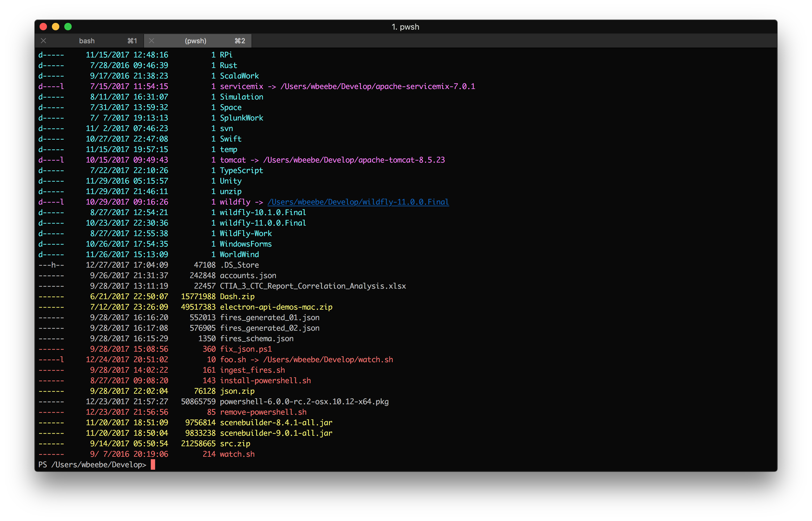Click the 'fires_generated_01.json' file name
Image resolution: width=812 pixels, height=521 pixels.
[x=269, y=317]
